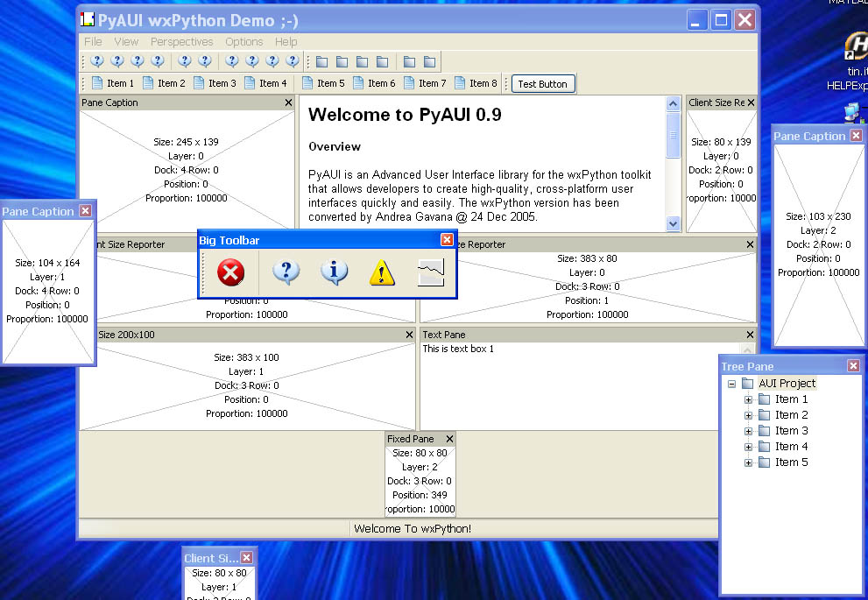The height and width of the screenshot is (600, 868).
Task: Open the Options menu
Action: point(243,41)
